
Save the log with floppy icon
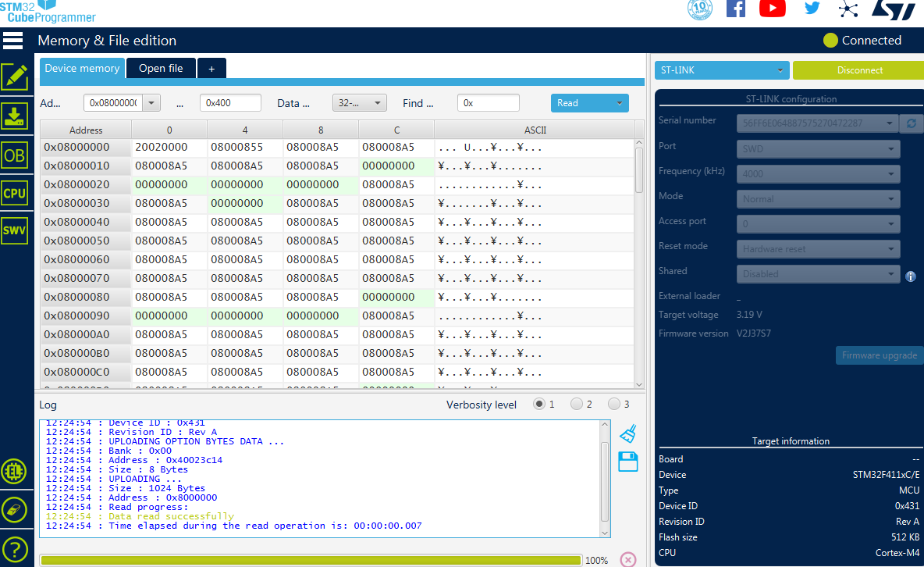(x=628, y=462)
